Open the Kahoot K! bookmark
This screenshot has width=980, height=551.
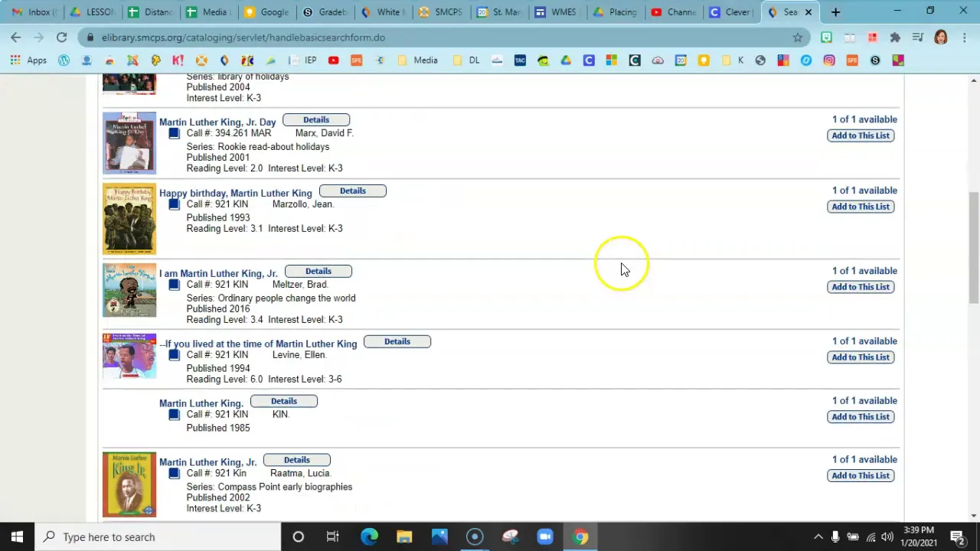178,60
